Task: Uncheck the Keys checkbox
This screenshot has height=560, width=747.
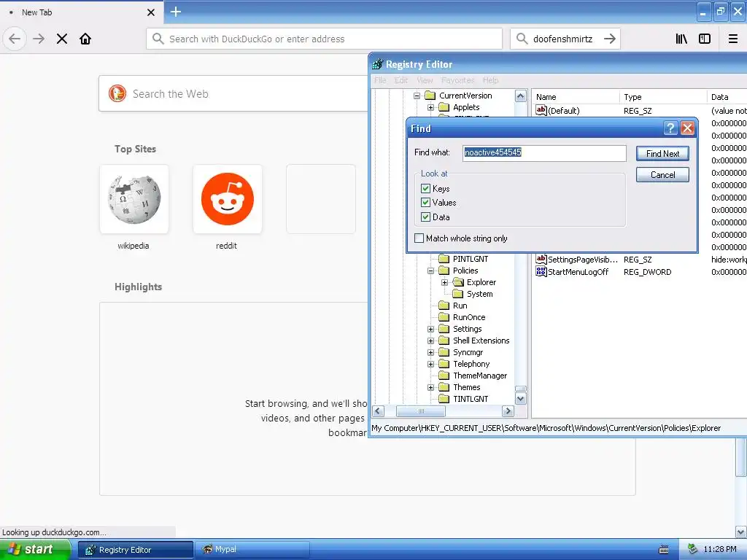Action: point(425,189)
